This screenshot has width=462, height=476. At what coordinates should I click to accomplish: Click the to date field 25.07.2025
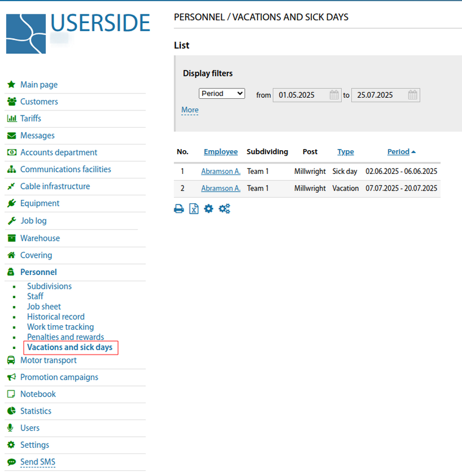378,95
